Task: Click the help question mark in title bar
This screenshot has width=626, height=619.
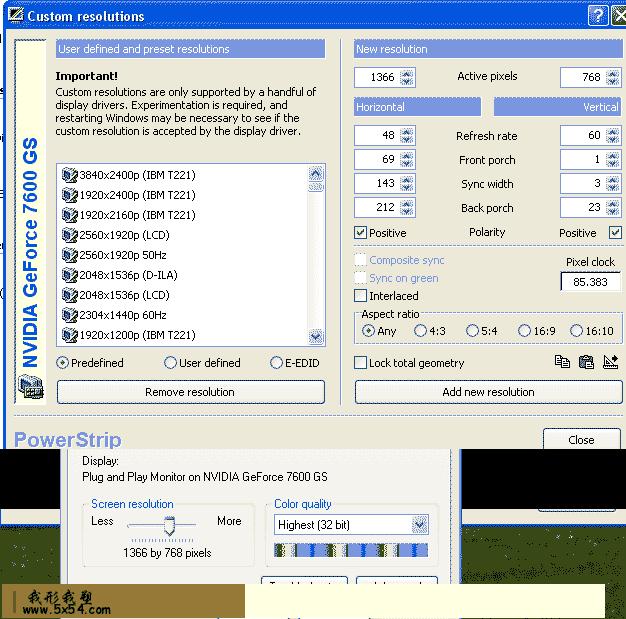Action: (x=598, y=16)
